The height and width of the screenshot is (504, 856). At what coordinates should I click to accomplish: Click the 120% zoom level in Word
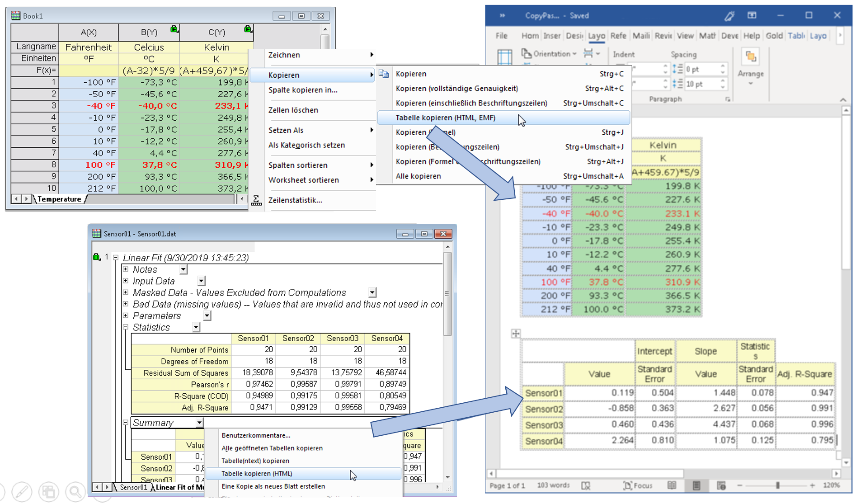click(832, 485)
